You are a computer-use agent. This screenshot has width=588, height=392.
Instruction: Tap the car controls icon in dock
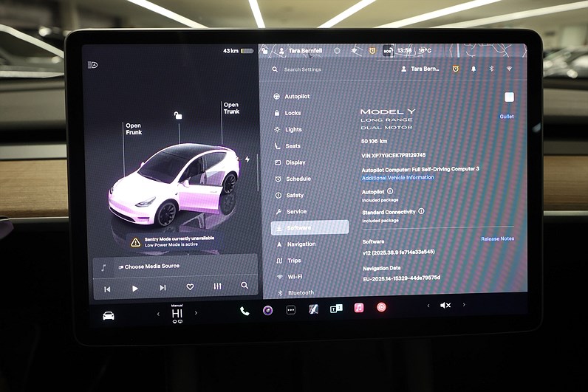click(x=109, y=315)
